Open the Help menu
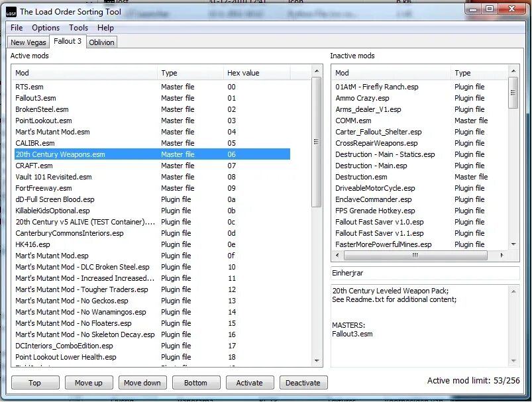This screenshot has width=532, height=402. click(105, 28)
